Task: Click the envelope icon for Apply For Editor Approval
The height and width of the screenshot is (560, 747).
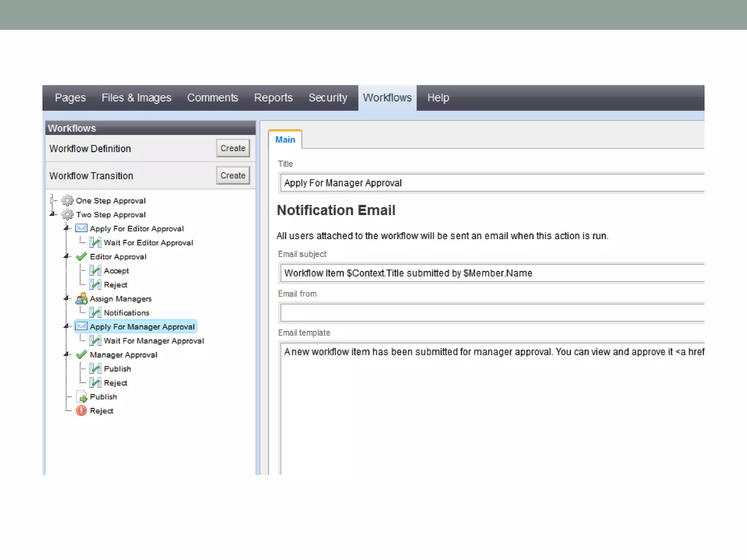Action: pos(81,228)
